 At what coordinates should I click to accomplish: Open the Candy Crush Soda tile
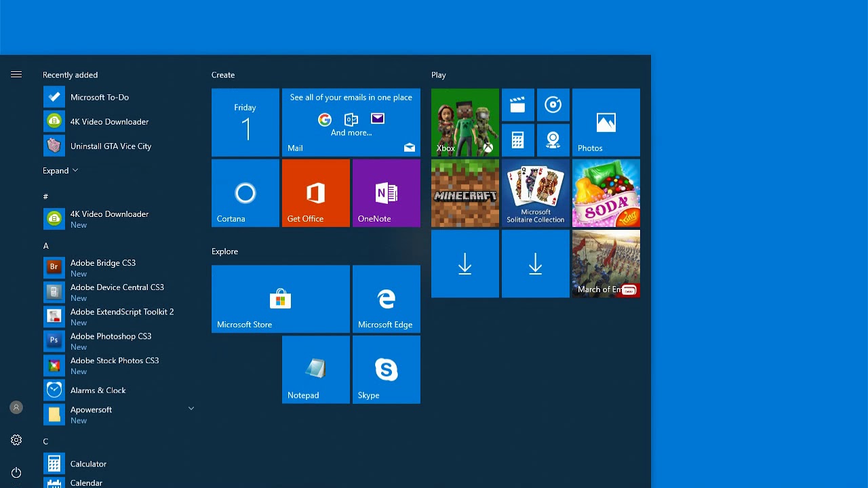point(606,193)
